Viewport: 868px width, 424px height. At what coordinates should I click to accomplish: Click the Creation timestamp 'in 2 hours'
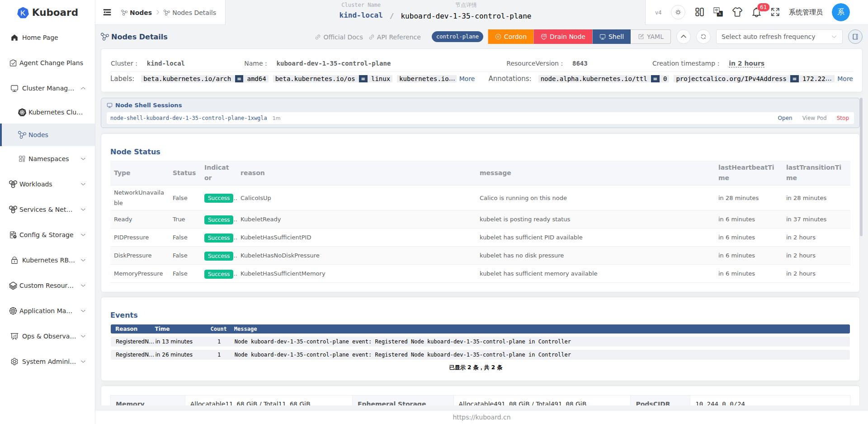[746, 63]
